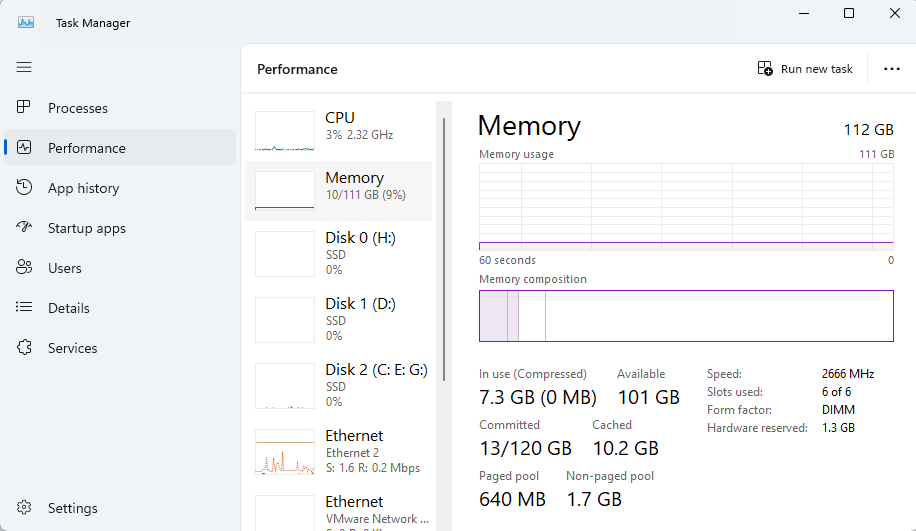Click the Processes sidebar icon
Viewport: 916px width, 531px height.
pos(24,107)
